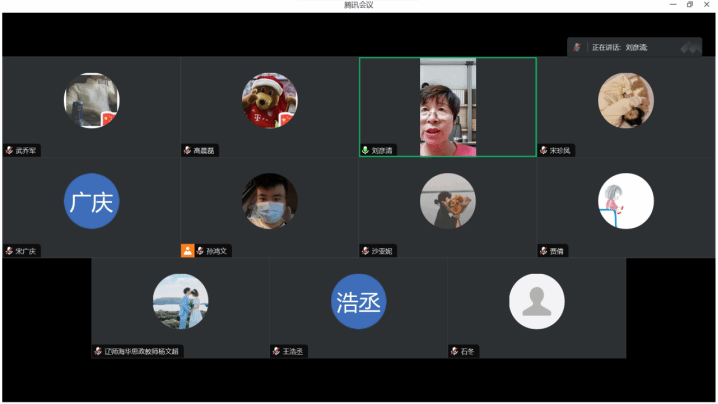Click the muted mic icon beside 石冬

[x=455, y=351]
